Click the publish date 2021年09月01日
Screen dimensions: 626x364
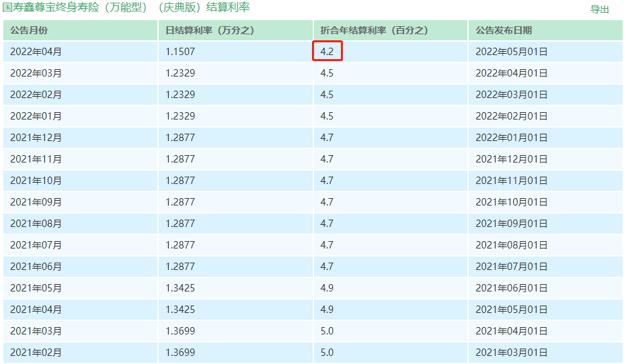(x=512, y=224)
